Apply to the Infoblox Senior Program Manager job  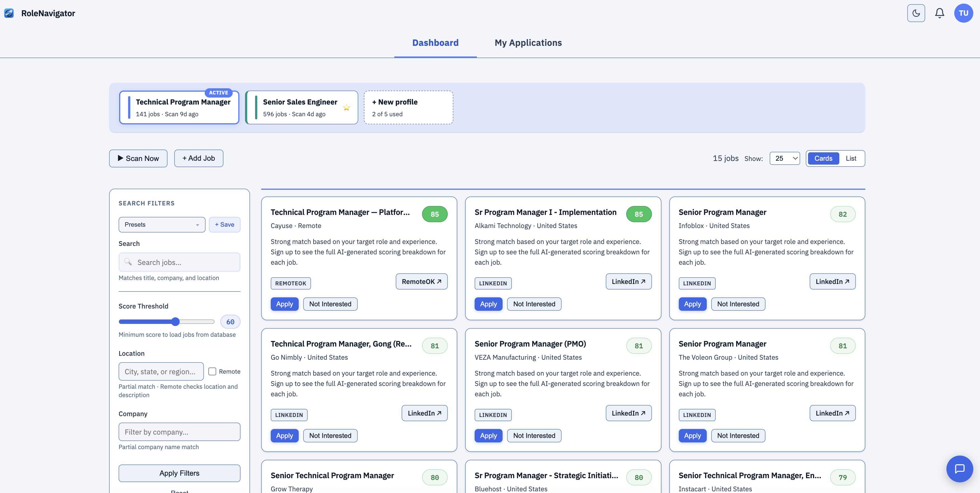coord(692,304)
